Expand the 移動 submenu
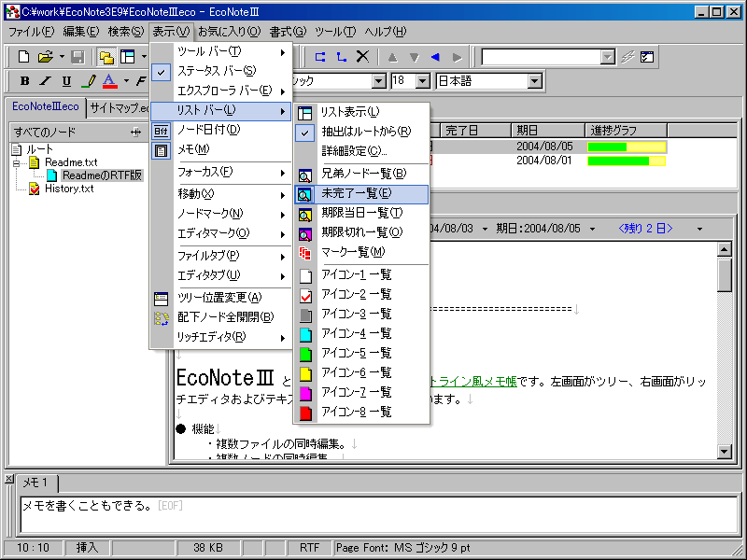747x560 pixels. [221, 194]
